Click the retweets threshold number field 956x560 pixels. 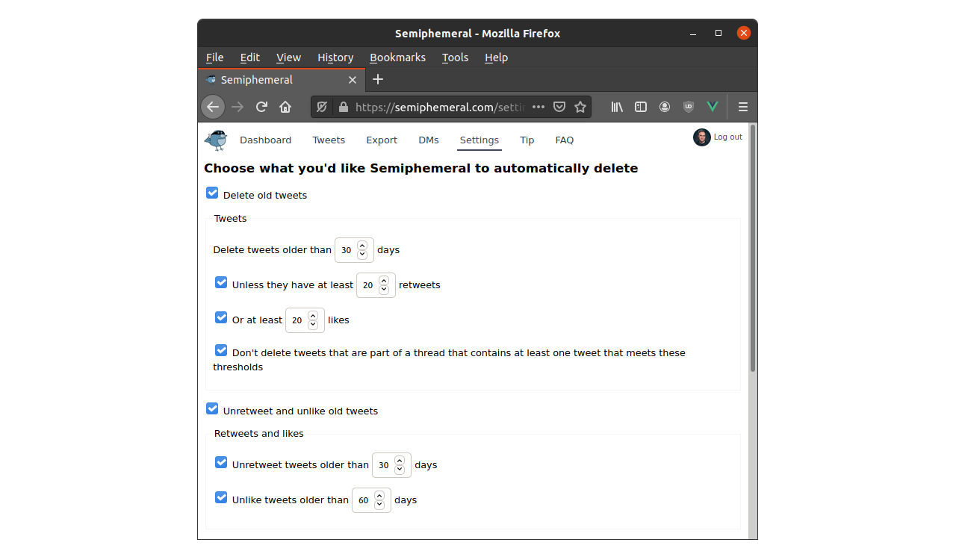pos(376,285)
